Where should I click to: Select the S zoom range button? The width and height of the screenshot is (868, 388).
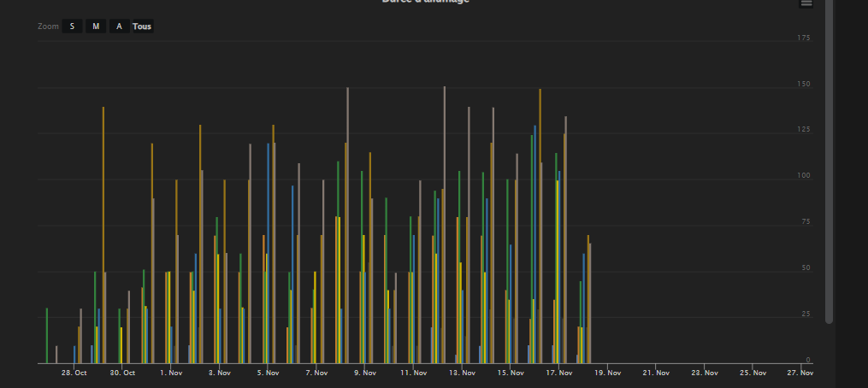pos(72,26)
